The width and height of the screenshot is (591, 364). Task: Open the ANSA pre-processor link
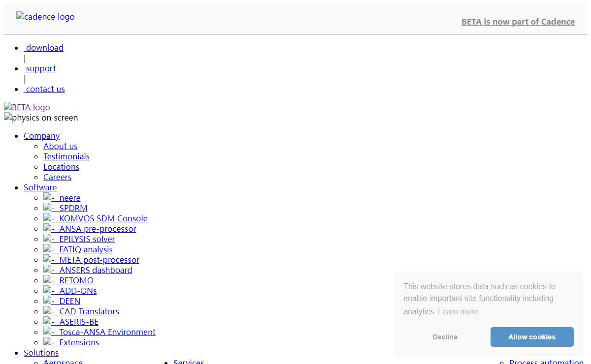(90, 229)
